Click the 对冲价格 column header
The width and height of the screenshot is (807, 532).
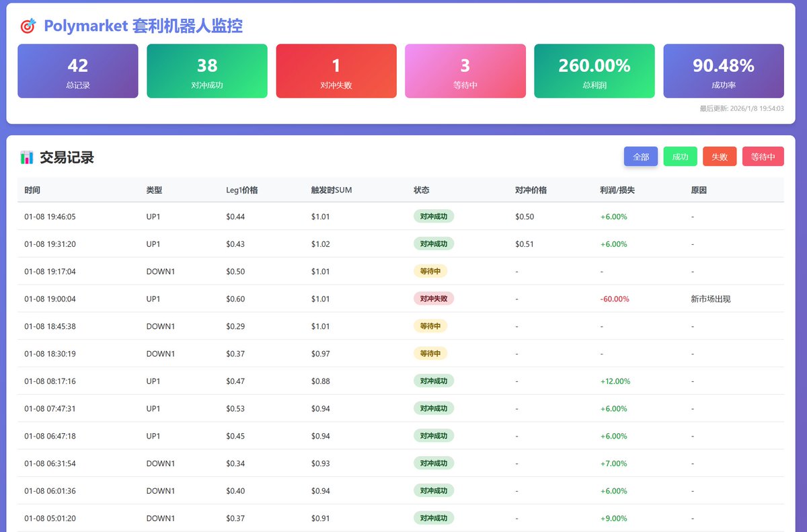(x=531, y=190)
